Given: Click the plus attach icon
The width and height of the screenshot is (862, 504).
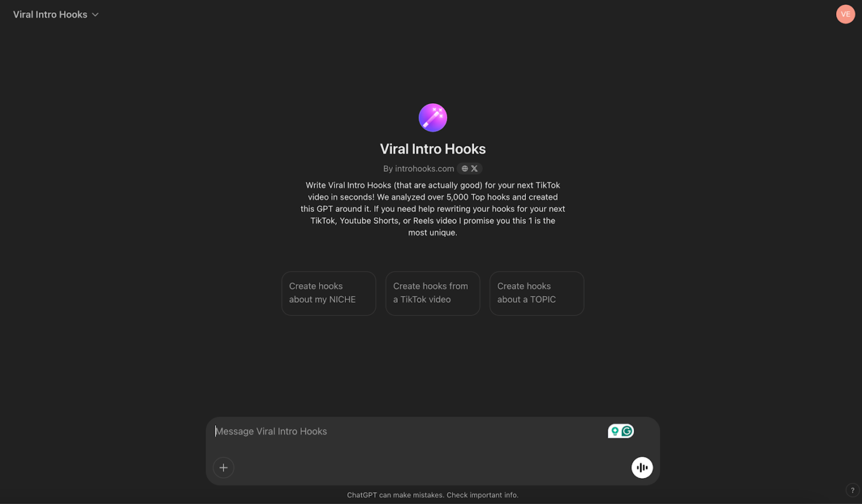Looking at the screenshot, I should 224,468.
